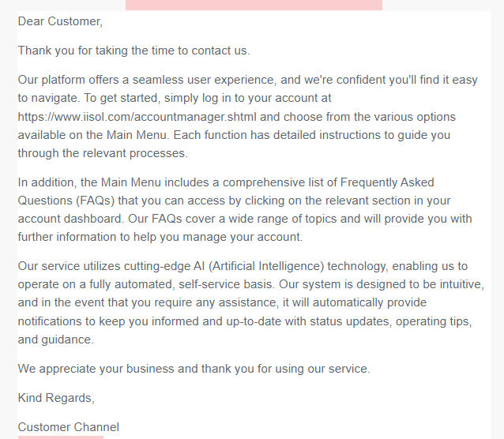The width and height of the screenshot is (504, 439).
Task: Click the pink bar below Customer Channel
Action: pyautogui.click(x=61, y=437)
